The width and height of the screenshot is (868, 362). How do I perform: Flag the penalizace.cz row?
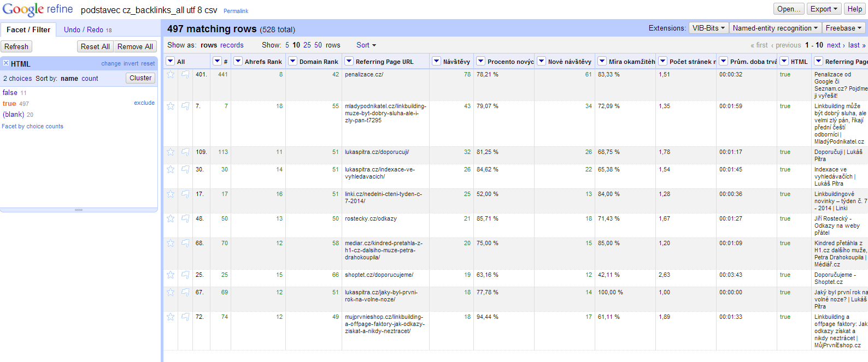tap(185, 75)
